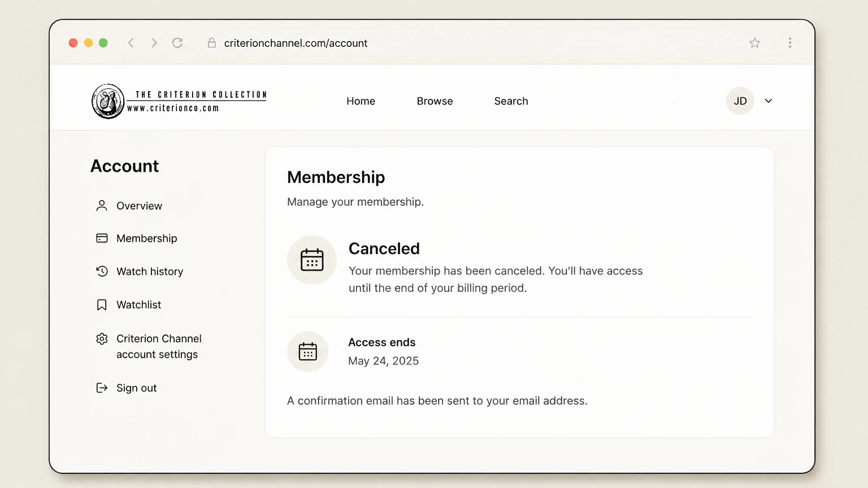Click the green maximize window button
Image resolution: width=868 pixels, height=488 pixels.
[x=103, y=43]
